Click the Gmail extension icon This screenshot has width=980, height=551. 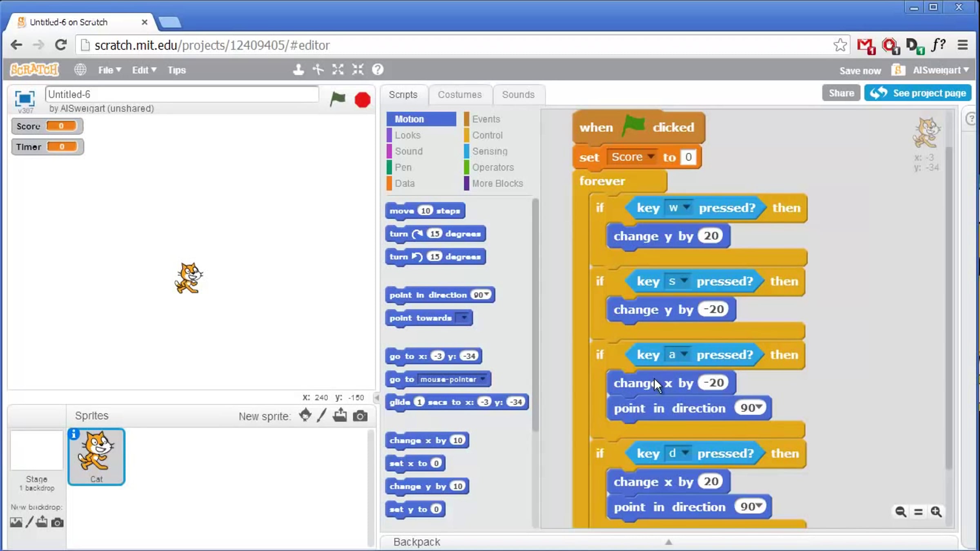tap(865, 46)
